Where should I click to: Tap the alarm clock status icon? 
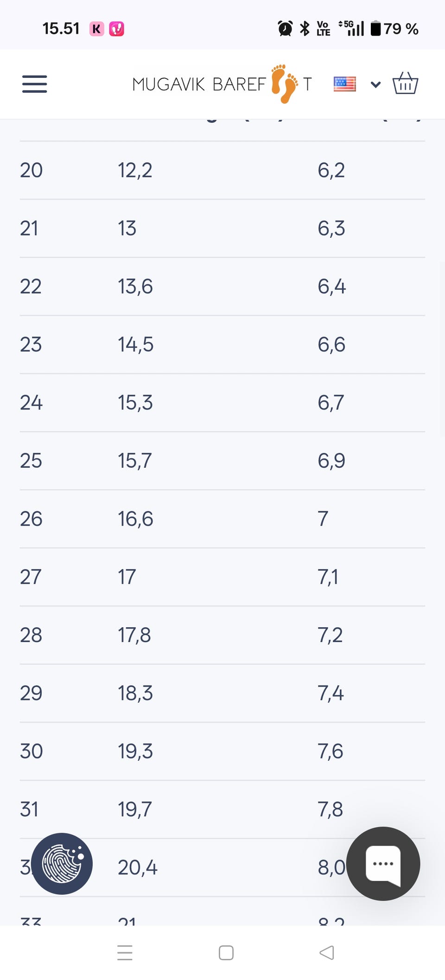tap(285, 29)
